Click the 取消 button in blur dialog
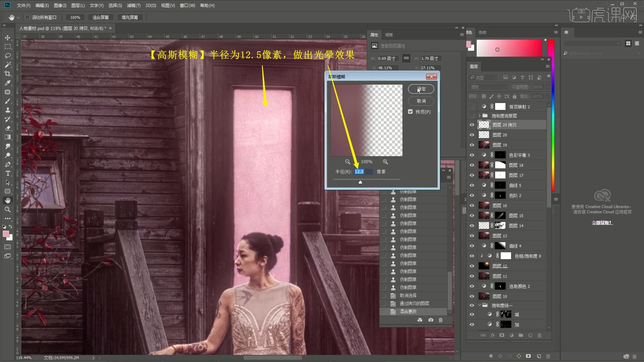The width and height of the screenshot is (644, 362). pos(421,101)
